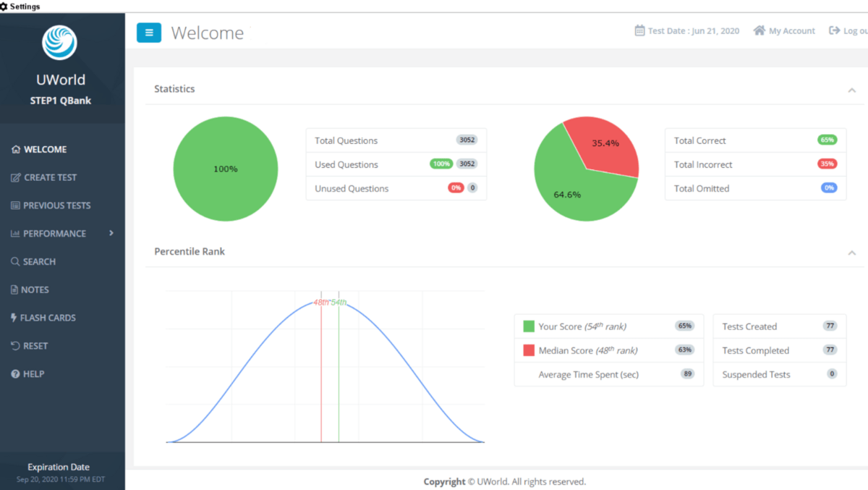Click the red Median Score legend swatch

(x=529, y=350)
